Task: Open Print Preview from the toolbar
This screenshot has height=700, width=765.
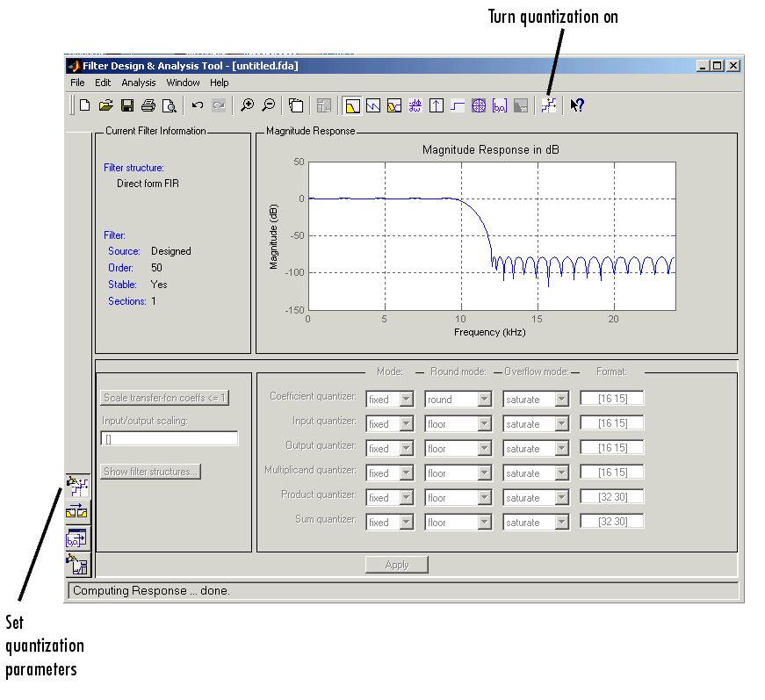Action: [170, 105]
